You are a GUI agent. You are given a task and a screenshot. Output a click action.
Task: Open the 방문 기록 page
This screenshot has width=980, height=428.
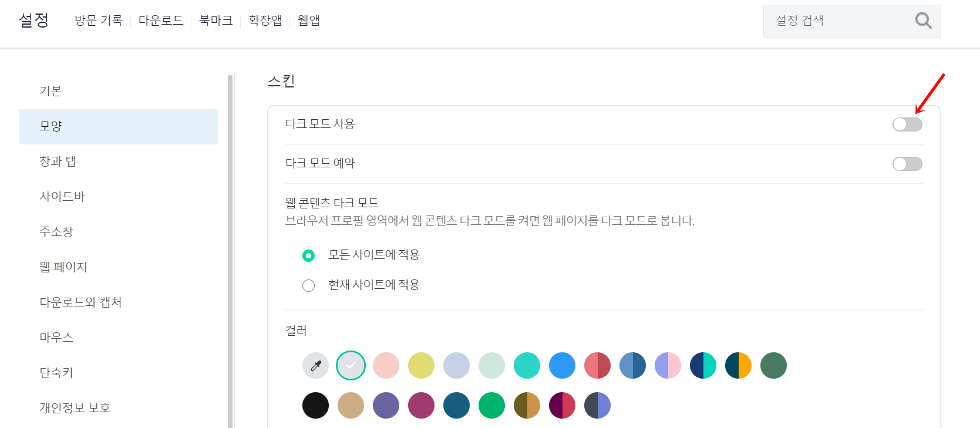[98, 20]
